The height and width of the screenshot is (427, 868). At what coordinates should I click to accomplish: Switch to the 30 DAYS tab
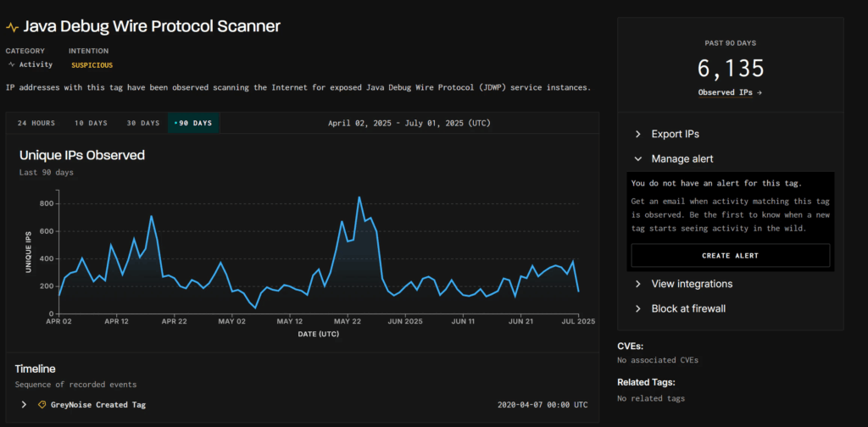tap(142, 123)
